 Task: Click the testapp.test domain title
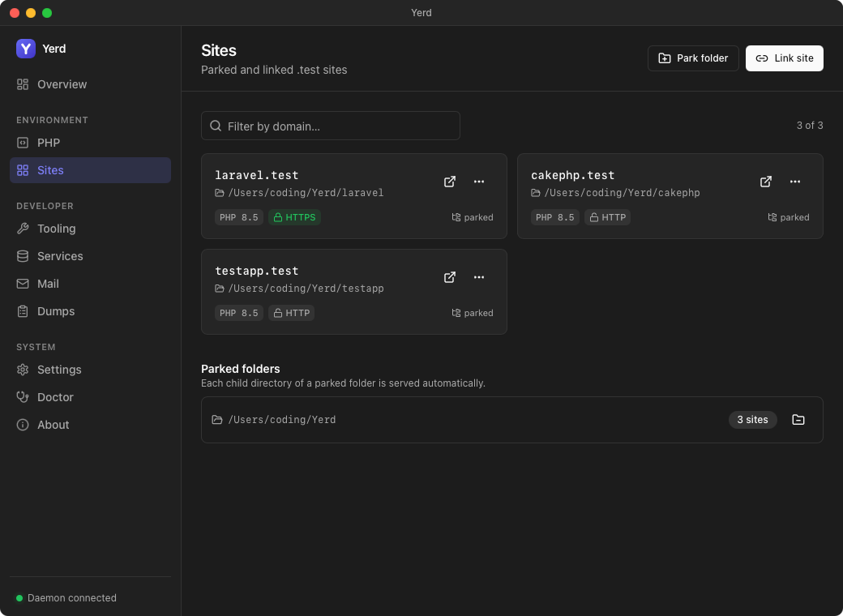coord(256,271)
